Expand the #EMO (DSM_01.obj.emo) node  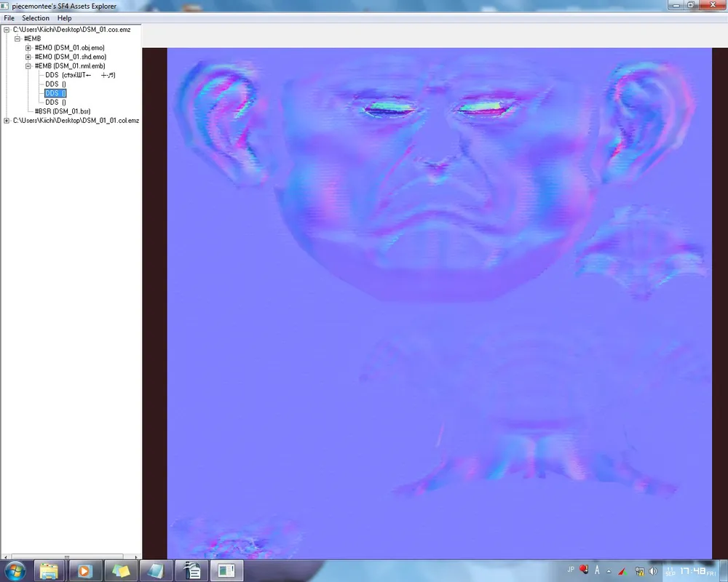(28, 48)
